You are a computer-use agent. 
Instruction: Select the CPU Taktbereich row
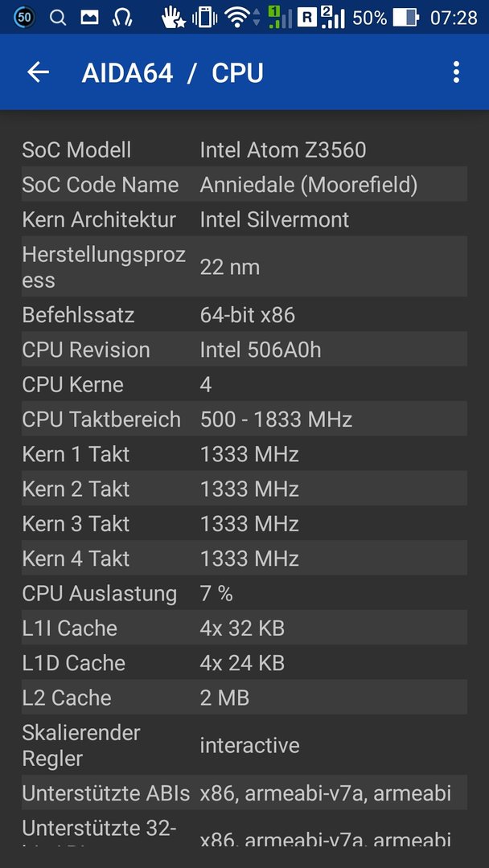[244, 419]
